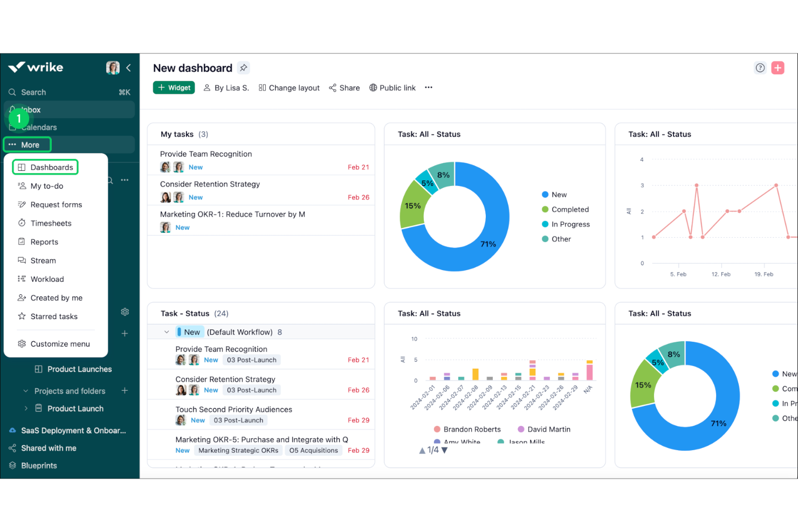
Task: Click the plus next to Projects and folders
Action: 125,390
